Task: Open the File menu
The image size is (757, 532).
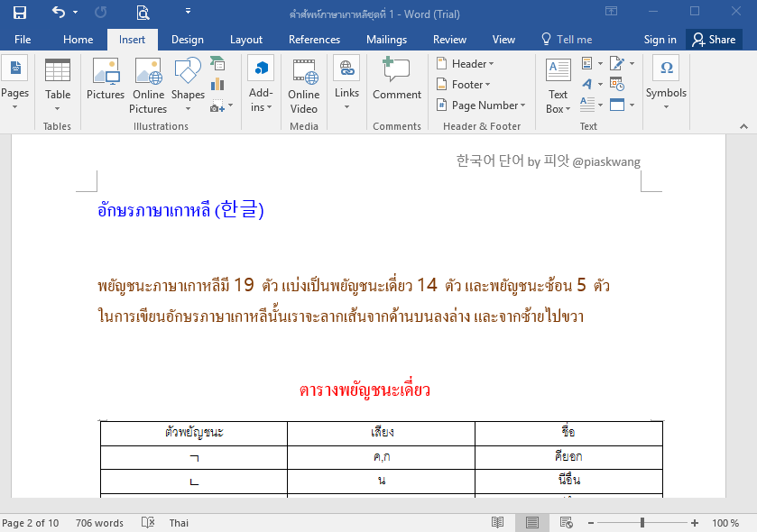Action: [23, 40]
